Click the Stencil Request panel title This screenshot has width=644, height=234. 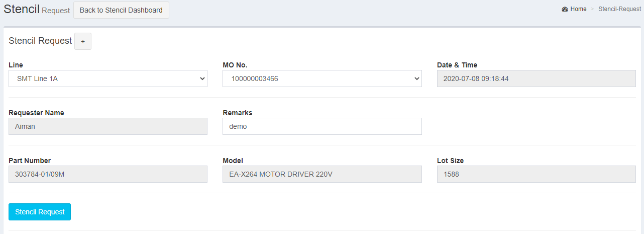pyautogui.click(x=40, y=41)
